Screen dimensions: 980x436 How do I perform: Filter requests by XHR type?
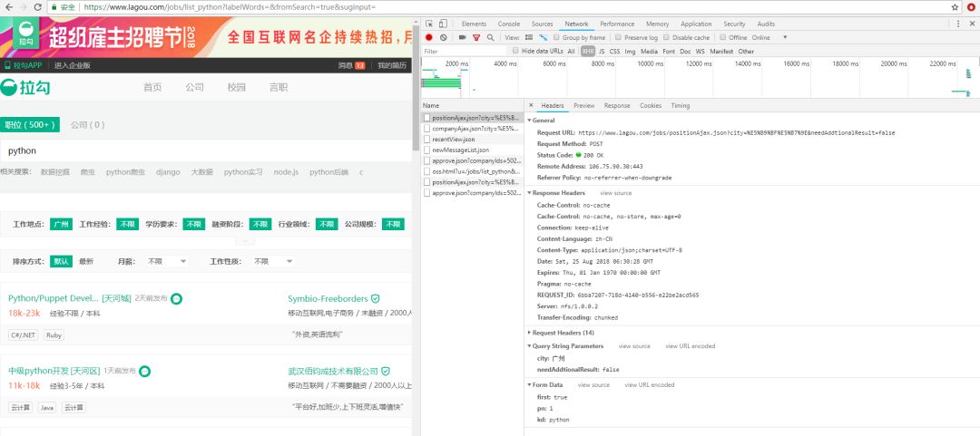pos(587,52)
